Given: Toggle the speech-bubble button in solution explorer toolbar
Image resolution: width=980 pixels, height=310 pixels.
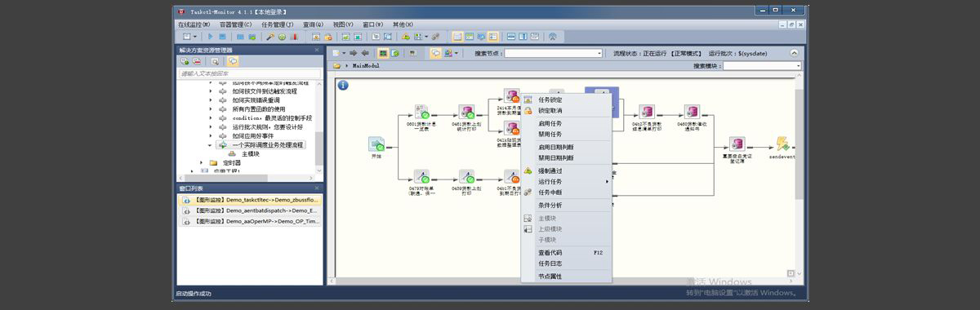Looking at the screenshot, I should [x=233, y=61].
